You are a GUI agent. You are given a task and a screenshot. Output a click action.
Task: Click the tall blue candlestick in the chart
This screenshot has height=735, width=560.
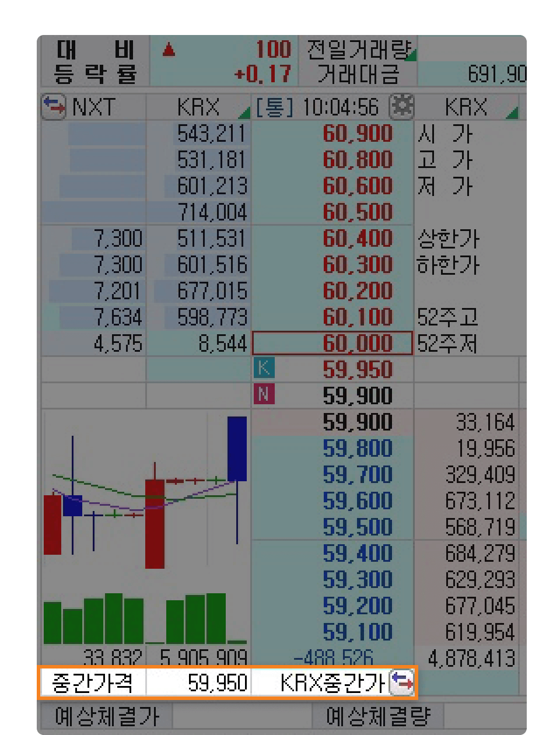[237, 448]
